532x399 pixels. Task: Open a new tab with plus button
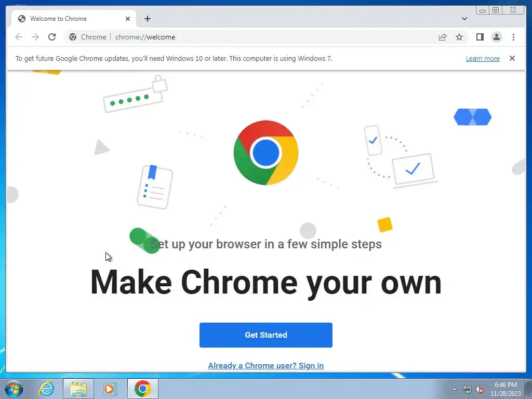(147, 19)
